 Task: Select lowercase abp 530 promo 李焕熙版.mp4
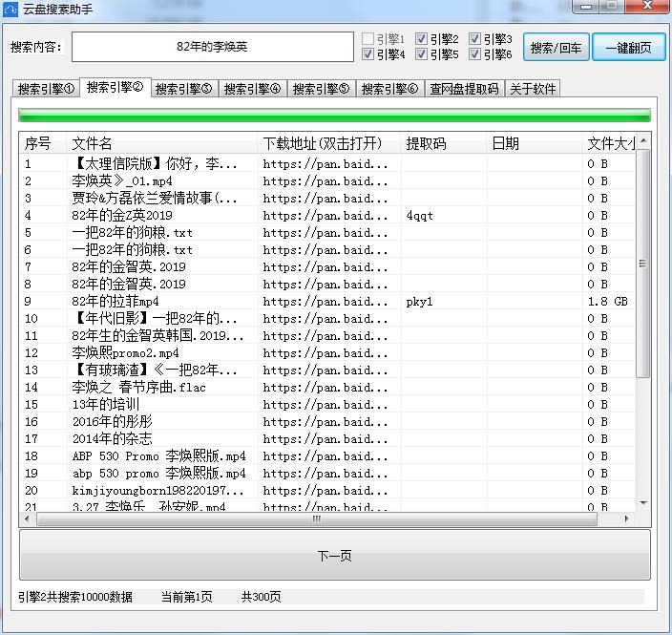tap(159, 473)
